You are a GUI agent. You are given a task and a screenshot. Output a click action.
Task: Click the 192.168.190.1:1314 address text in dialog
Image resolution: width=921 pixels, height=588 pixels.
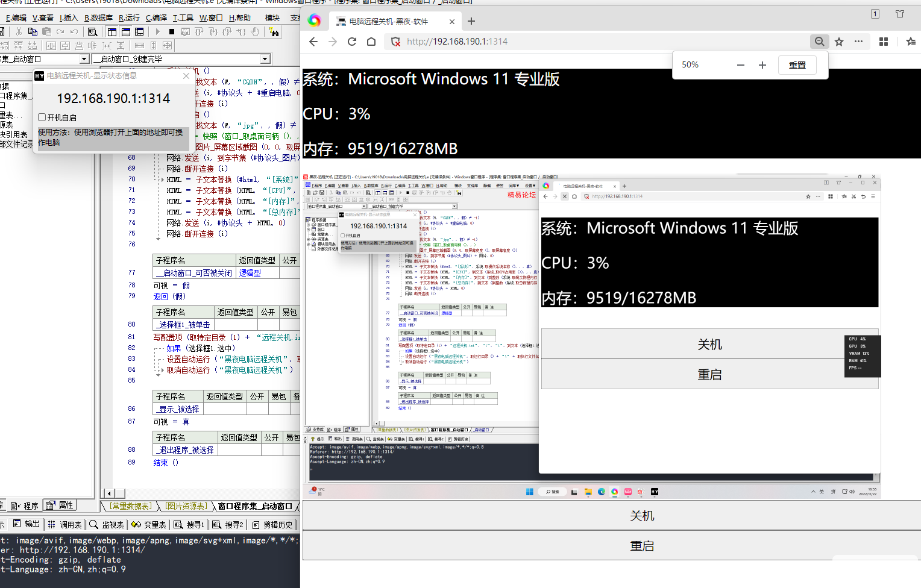pyautogui.click(x=113, y=98)
